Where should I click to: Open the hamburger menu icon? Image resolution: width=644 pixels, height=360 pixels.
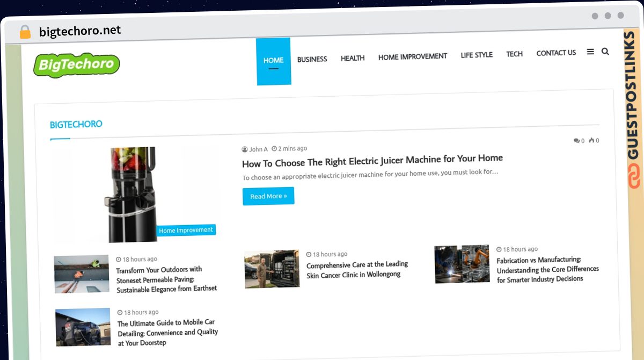[590, 52]
